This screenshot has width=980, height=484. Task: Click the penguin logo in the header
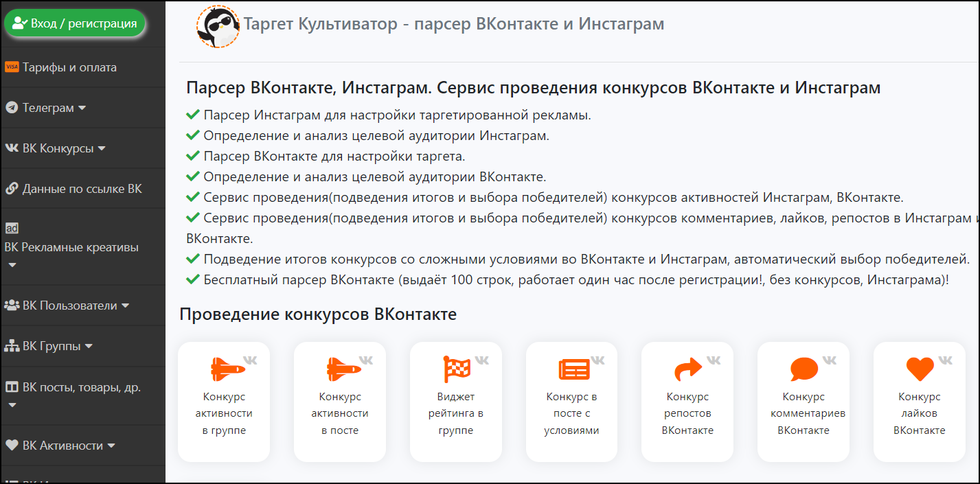pos(218,26)
